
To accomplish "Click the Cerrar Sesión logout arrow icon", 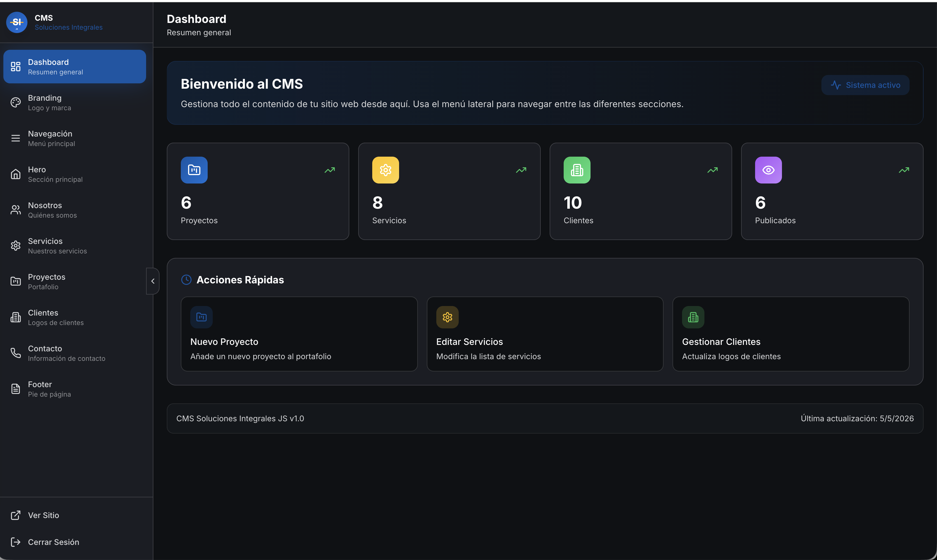I will point(15,542).
